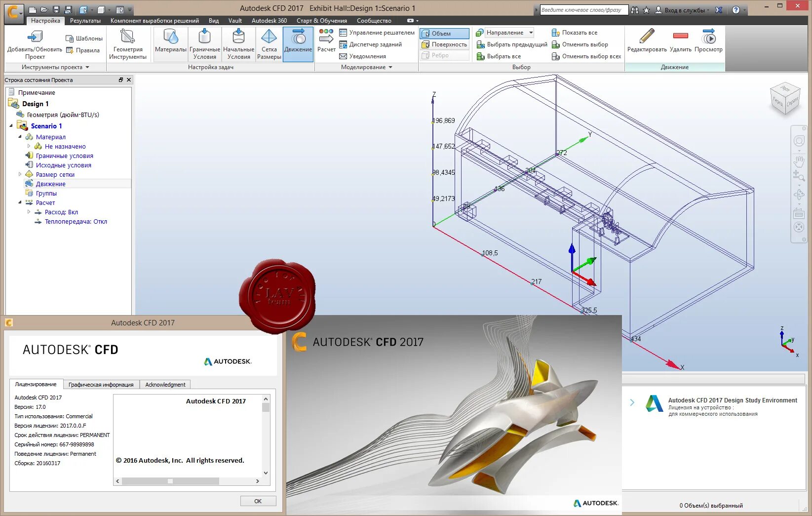
Task: Click the Просмотр motion preview tool
Action: pos(708,40)
